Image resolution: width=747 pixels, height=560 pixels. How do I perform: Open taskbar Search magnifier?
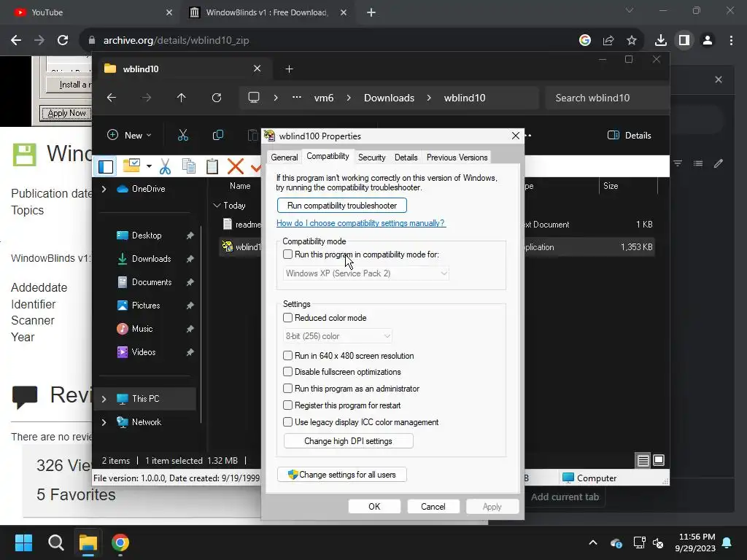point(55,542)
